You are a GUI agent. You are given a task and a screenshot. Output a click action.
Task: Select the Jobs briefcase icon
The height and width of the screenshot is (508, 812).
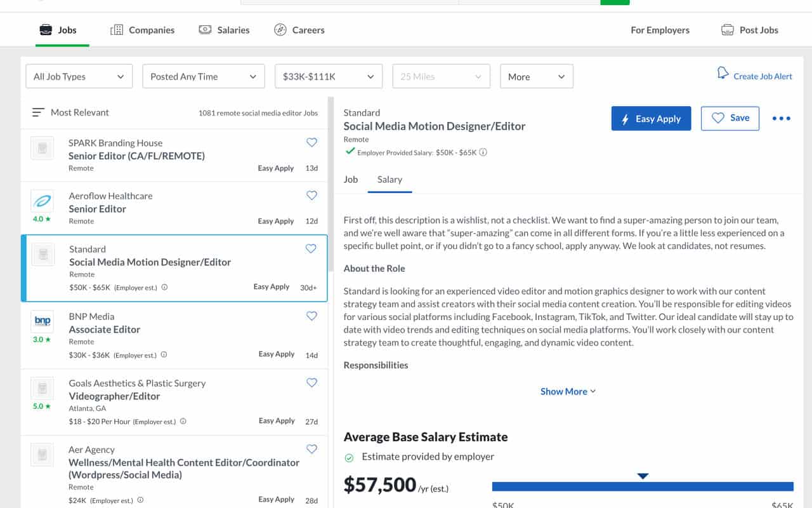pyautogui.click(x=45, y=29)
